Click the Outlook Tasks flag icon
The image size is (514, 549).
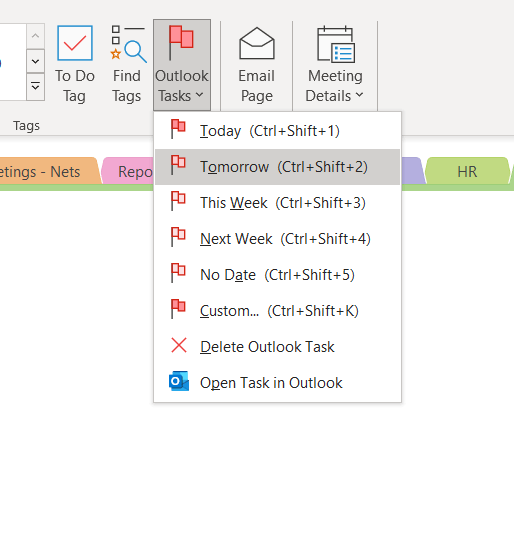(x=181, y=42)
